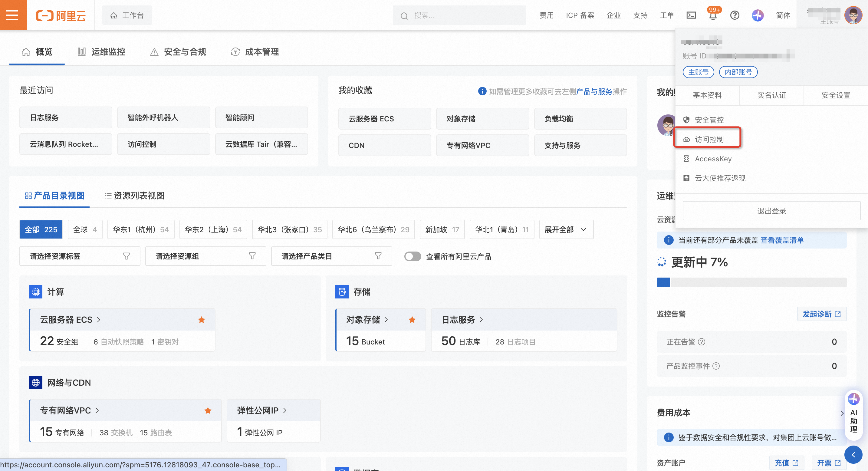Click the 网络与CDN globe icon

pos(36,382)
